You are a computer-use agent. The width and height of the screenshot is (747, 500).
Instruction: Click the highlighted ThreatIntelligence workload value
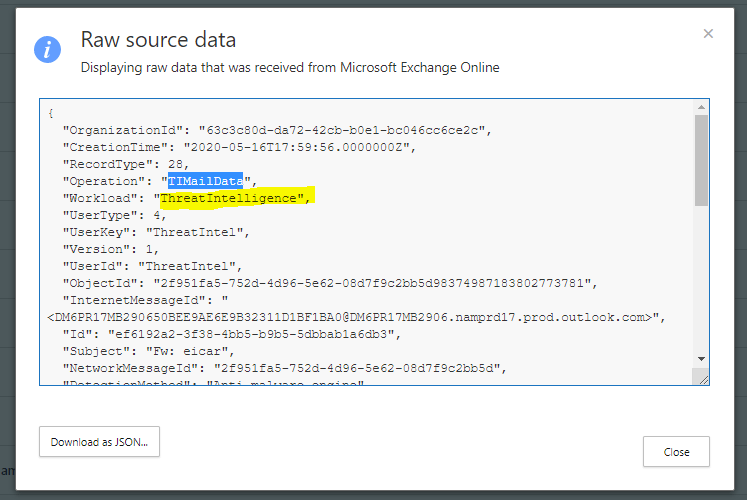pyautogui.click(x=233, y=198)
